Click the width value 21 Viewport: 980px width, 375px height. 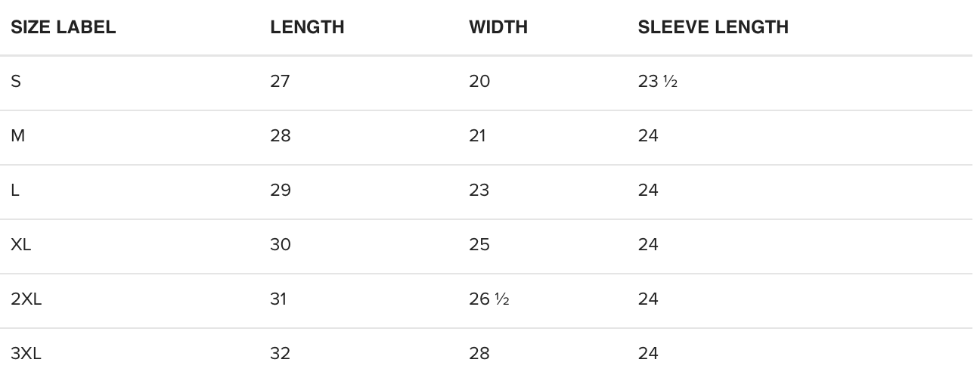coord(477,136)
